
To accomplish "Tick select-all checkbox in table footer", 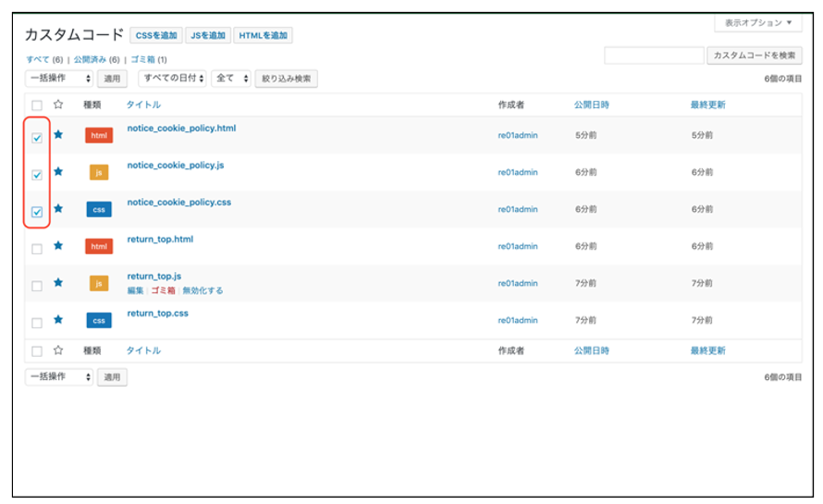I will click(x=37, y=350).
